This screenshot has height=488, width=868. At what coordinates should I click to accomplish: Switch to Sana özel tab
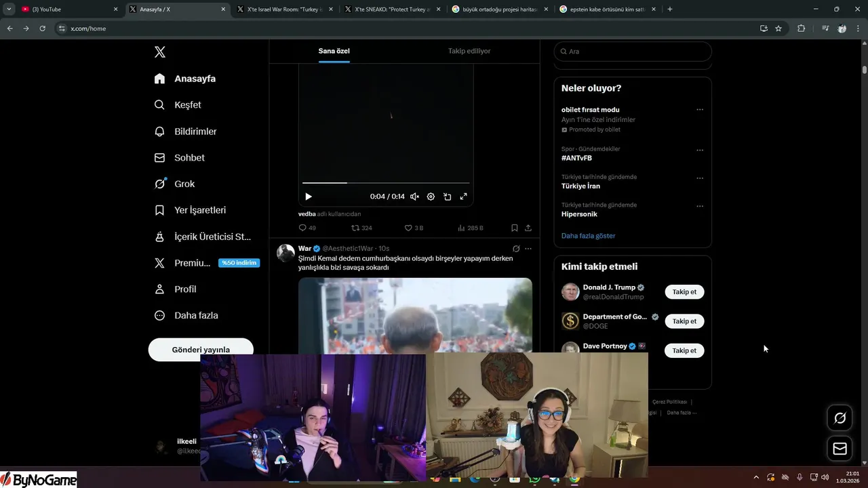[334, 51]
